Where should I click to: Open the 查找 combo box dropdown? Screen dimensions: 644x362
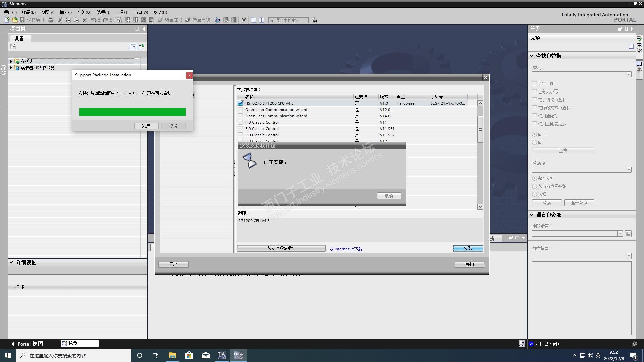pos(629,74)
